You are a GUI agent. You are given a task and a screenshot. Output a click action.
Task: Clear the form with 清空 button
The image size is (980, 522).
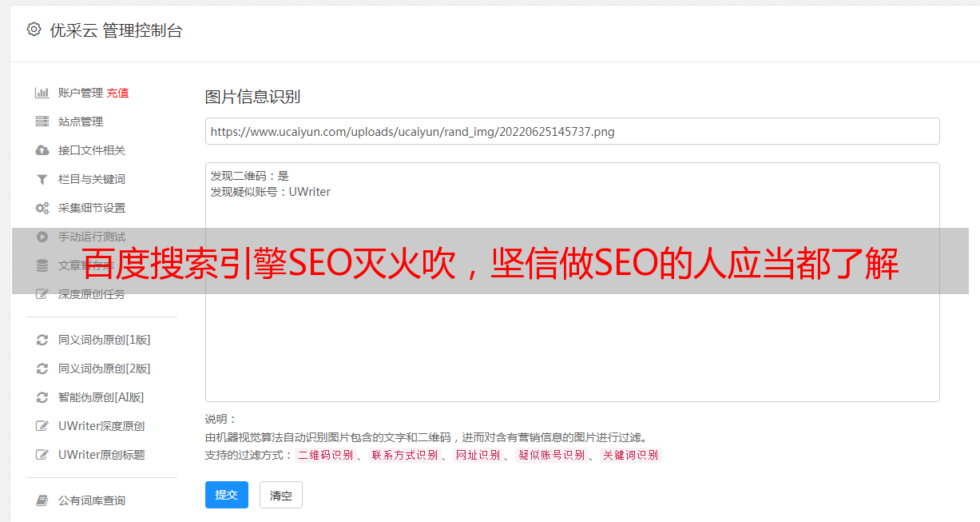(281, 495)
